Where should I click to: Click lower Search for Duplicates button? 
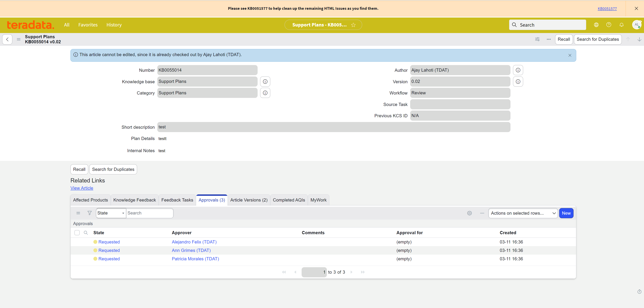pos(113,169)
